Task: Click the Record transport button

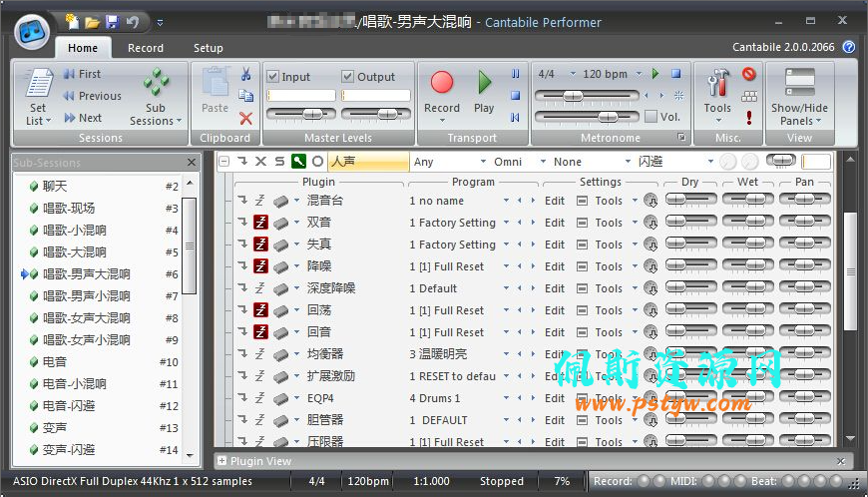Action: (442, 96)
